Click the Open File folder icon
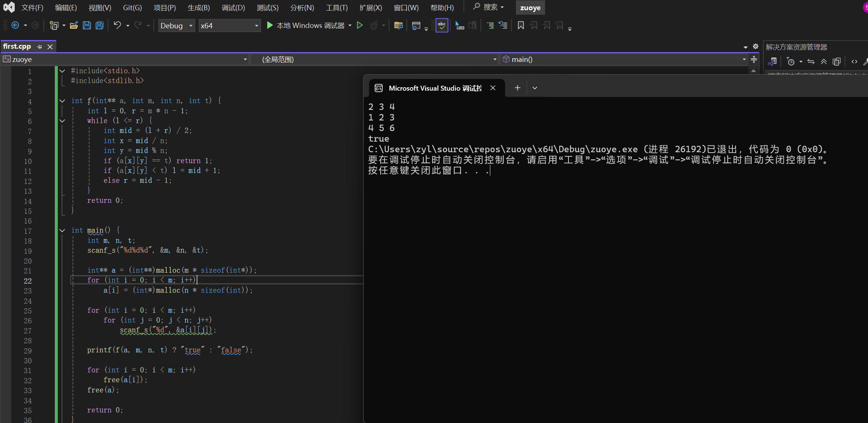Screen dimensions: 868x423 pyautogui.click(x=74, y=25)
